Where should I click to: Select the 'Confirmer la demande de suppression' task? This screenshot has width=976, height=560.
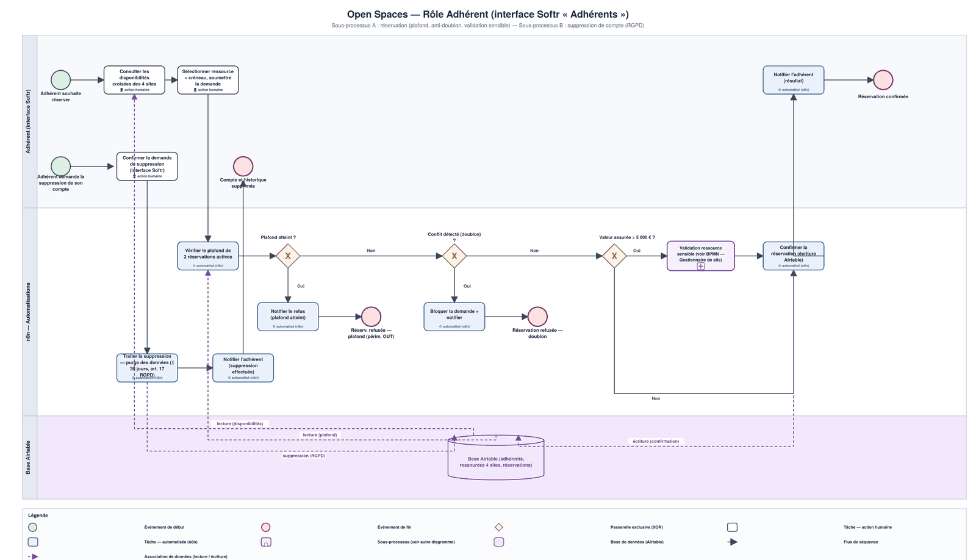point(147,166)
